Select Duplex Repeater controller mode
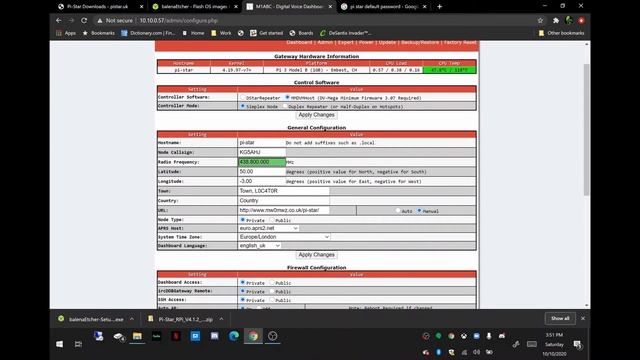 (x=285, y=106)
